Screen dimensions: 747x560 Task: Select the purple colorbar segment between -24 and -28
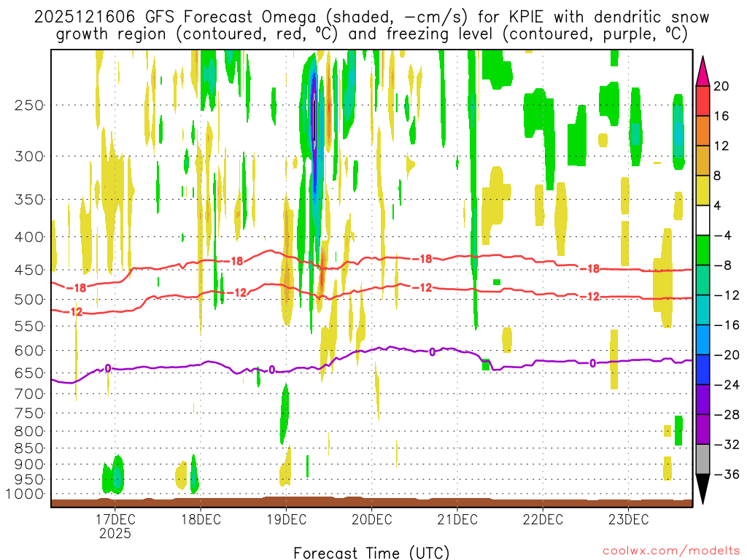pos(704,399)
